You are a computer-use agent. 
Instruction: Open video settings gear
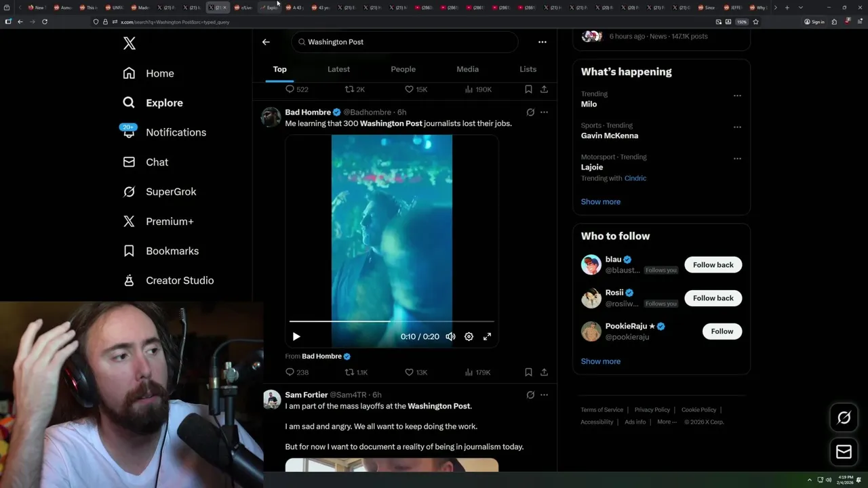click(x=469, y=337)
